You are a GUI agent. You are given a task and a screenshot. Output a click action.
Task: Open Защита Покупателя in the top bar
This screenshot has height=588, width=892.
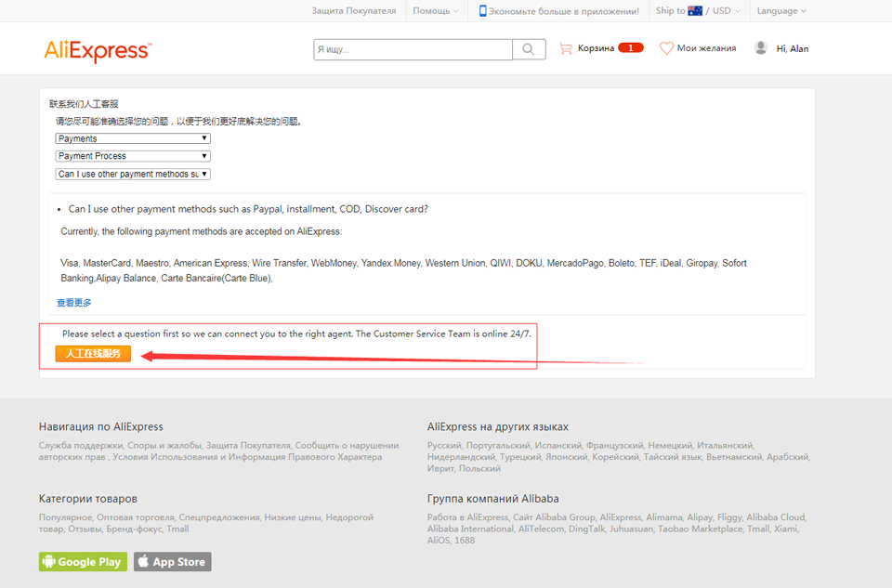(354, 11)
